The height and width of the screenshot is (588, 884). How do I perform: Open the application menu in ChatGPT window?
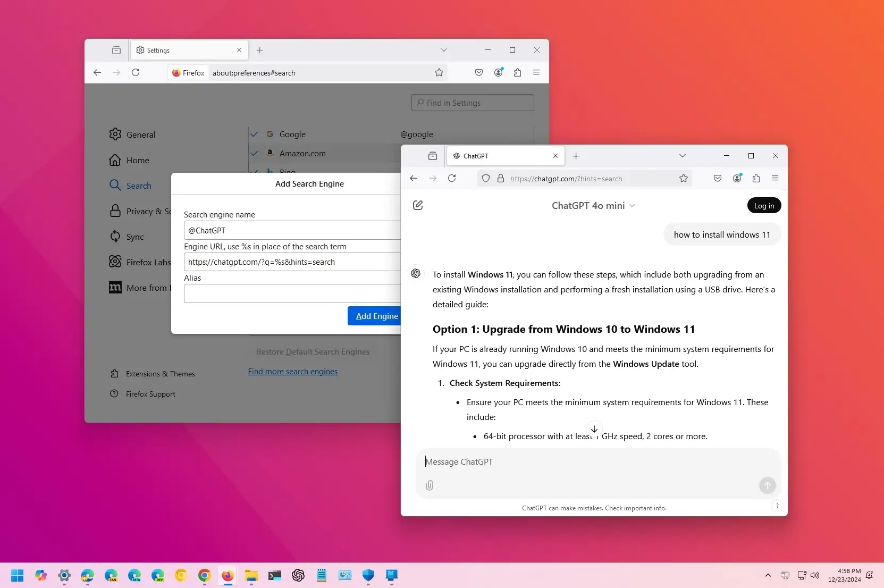[x=775, y=178]
